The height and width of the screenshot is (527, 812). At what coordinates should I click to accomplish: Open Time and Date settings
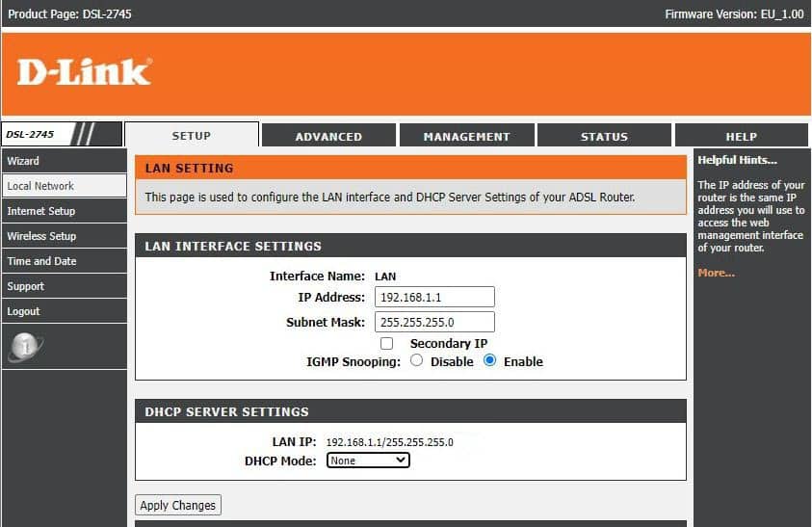[65, 261]
